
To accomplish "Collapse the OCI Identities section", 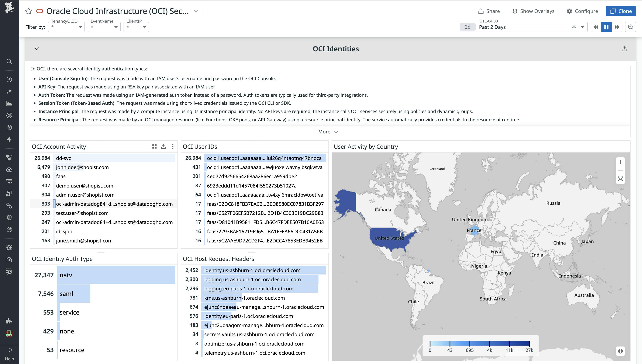I will tap(36, 49).
